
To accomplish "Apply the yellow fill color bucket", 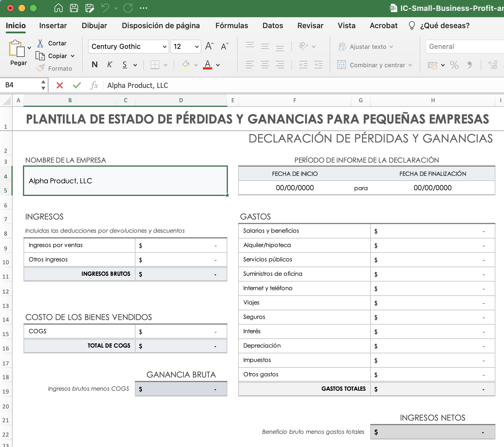I will 186,65.
